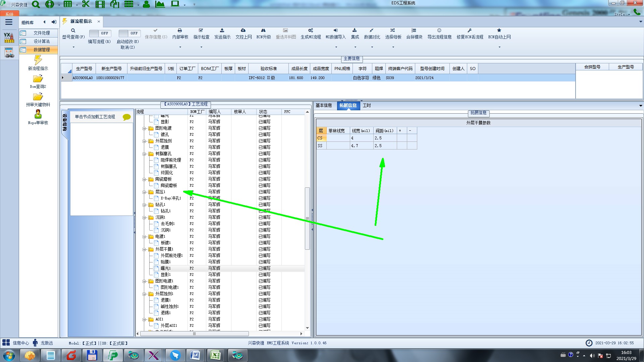This screenshot has height=362, width=644.
Task: Switch to the 基本信息 tab
Action: [324, 105]
